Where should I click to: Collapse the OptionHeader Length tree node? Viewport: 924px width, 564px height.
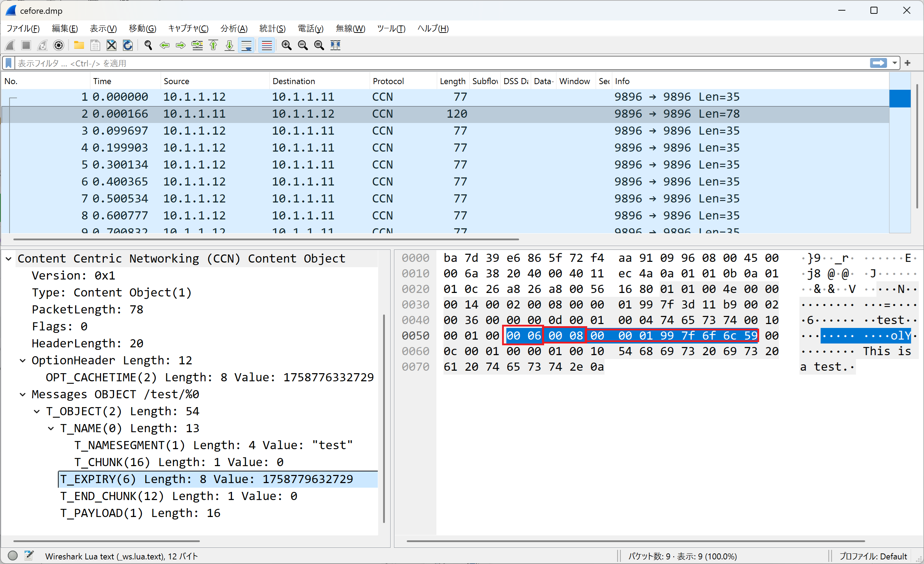tap(23, 360)
